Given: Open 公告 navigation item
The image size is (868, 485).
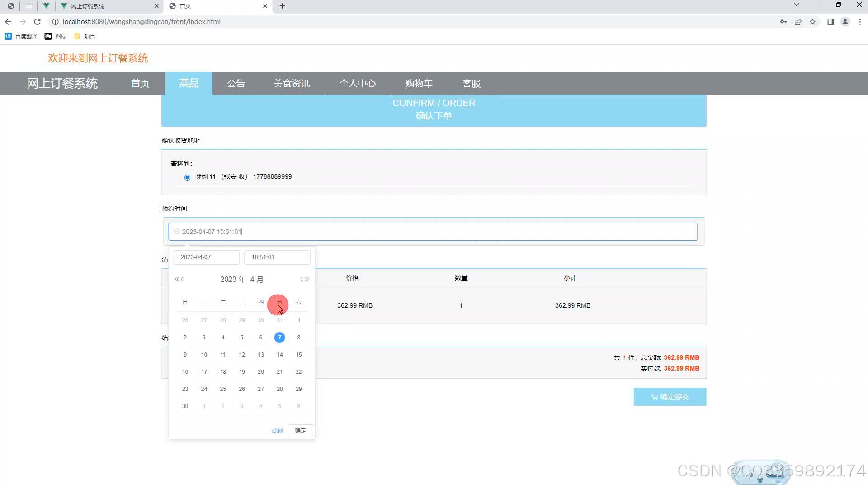Looking at the screenshot, I should coord(236,83).
